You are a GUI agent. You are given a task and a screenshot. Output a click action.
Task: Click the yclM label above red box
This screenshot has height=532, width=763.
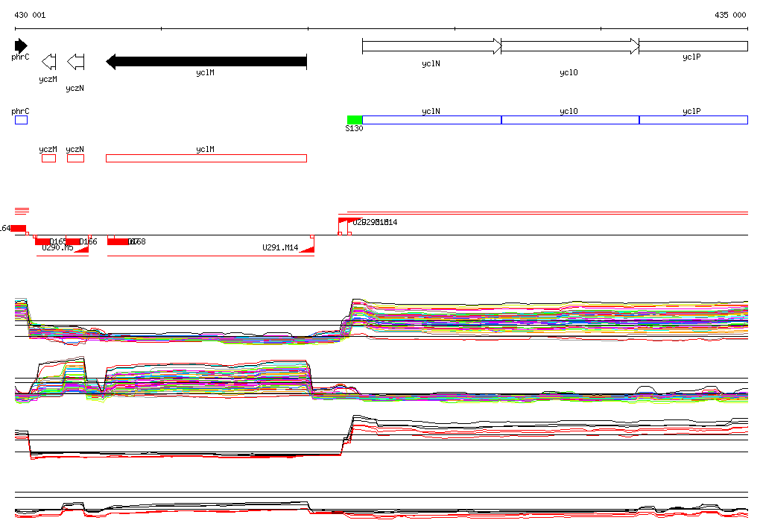point(206,150)
